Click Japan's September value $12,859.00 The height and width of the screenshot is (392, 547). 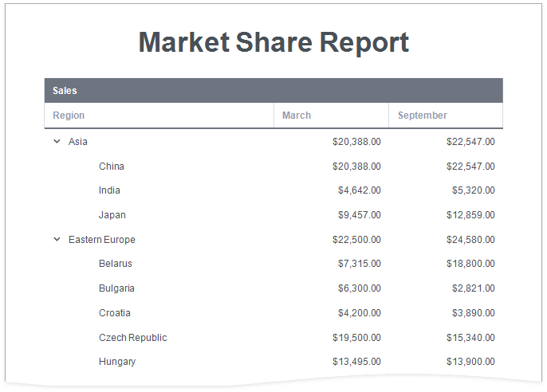(470, 215)
